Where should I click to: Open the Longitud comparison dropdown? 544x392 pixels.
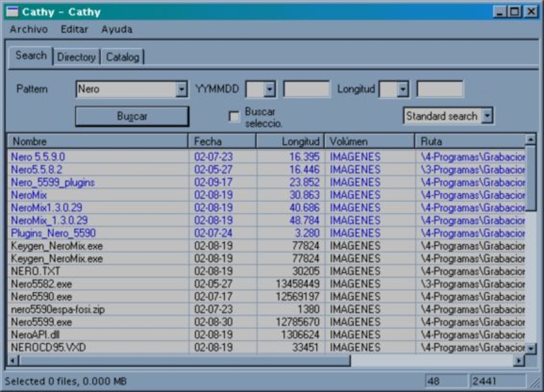tap(403, 90)
